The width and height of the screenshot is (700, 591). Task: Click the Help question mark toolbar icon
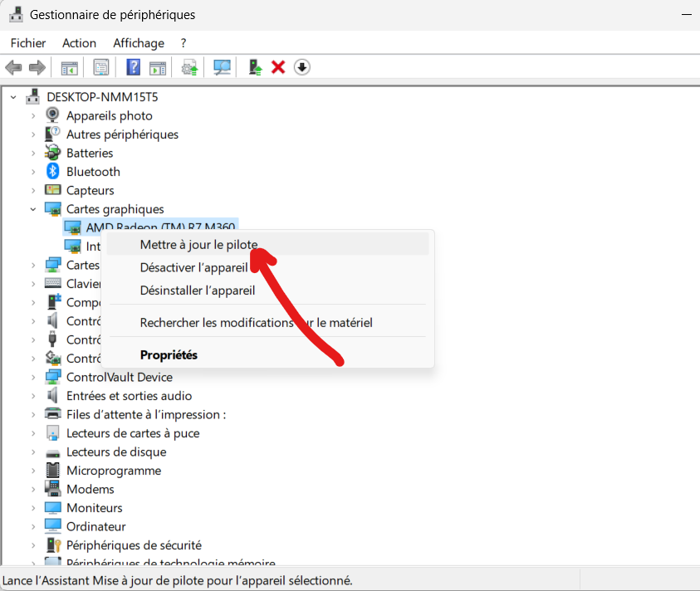pyautogui.click(x=133, y=66)
